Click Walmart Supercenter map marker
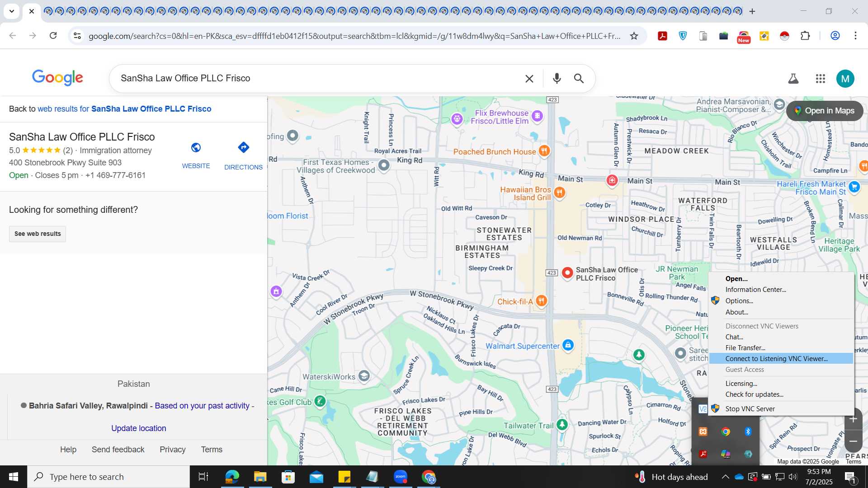Image resolution: width=868 pixels, height=488 pixels. pos(568,346)
